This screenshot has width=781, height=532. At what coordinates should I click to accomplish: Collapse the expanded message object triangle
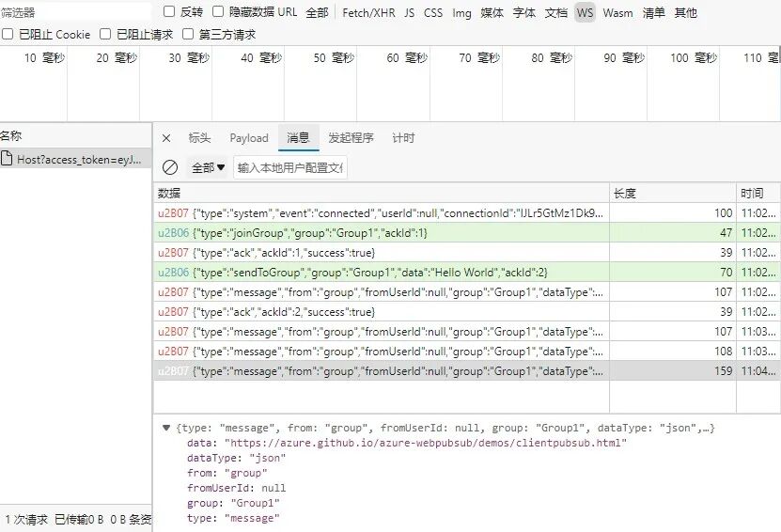pyautogui.click(x=166, y=428)
